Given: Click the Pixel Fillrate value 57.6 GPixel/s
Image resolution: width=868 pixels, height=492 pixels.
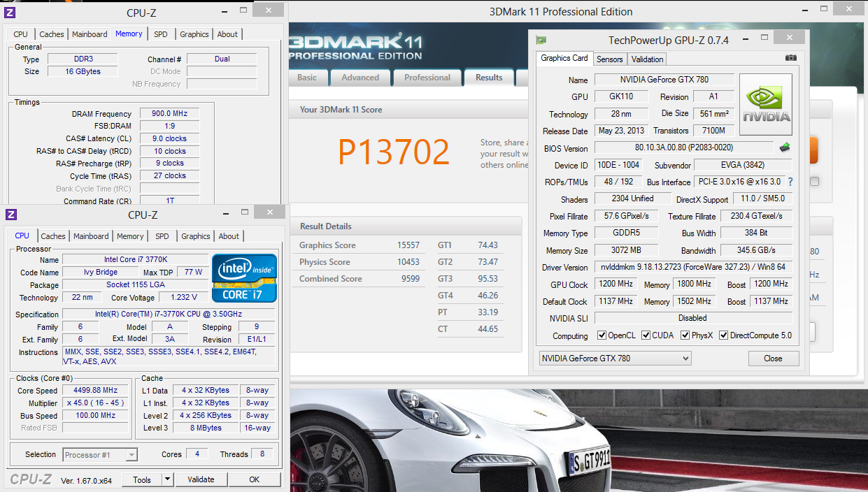Looking at the screenshot, I should 627,216.
